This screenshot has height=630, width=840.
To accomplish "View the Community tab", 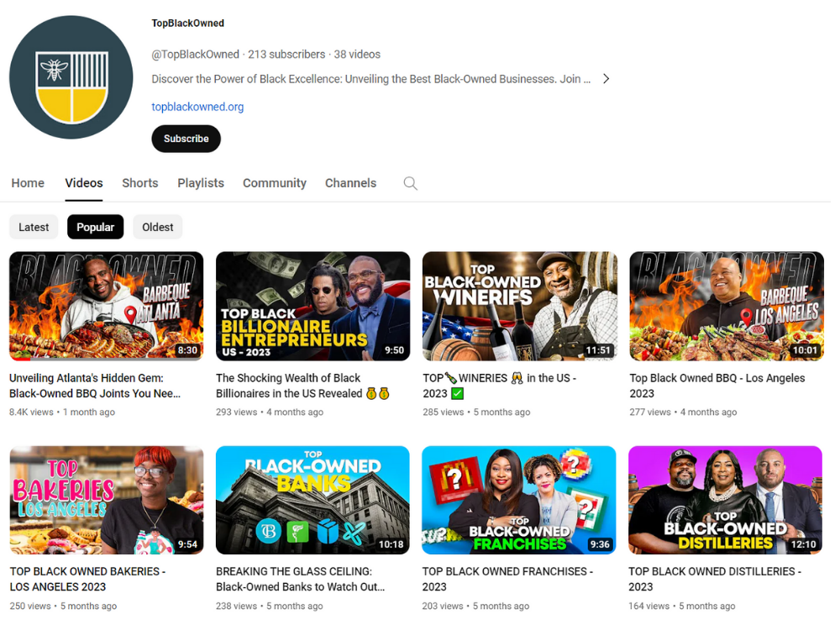I will coord(275,183).
